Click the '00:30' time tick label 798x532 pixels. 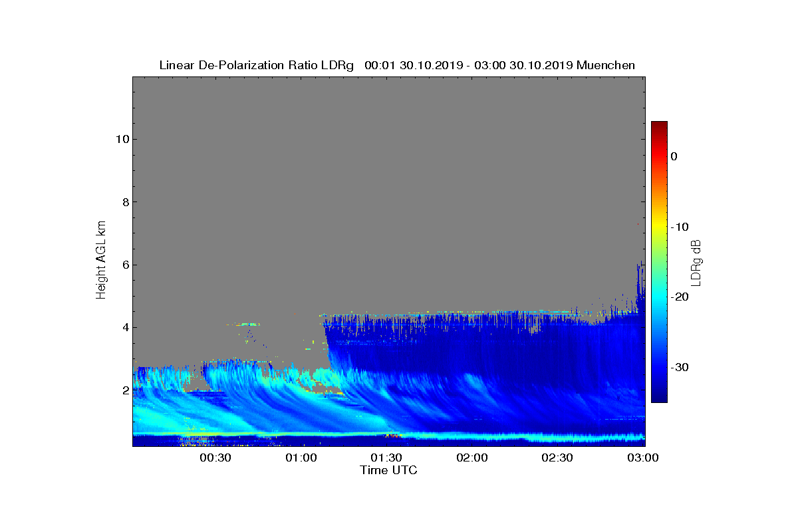point(215,458)
